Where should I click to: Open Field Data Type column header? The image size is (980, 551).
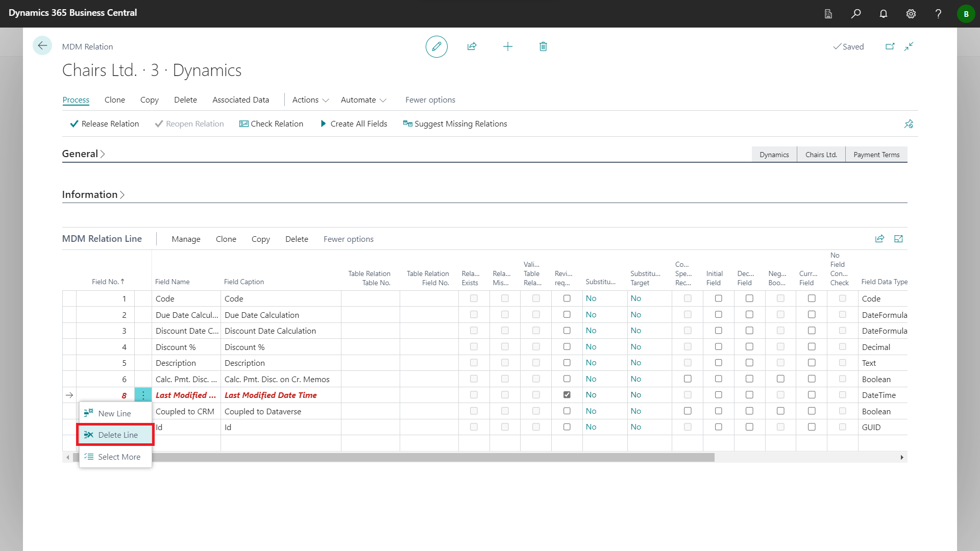[x=884, y=282]
